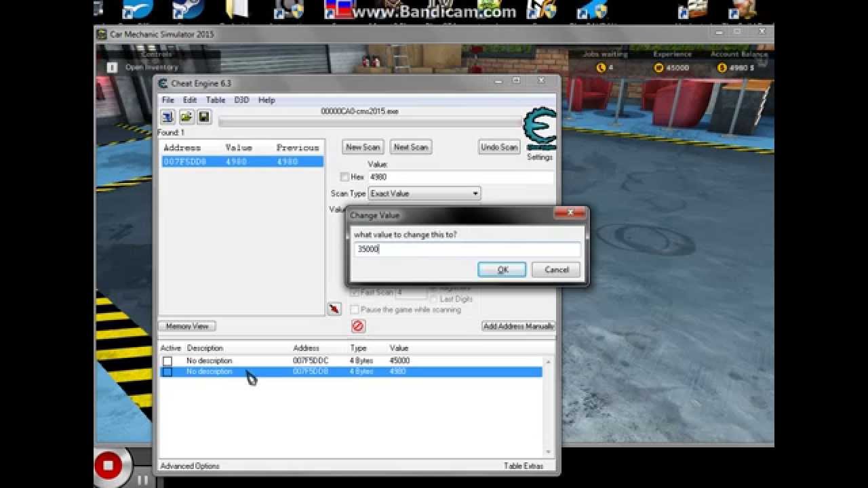This screenshot has height=488, width=868.
Task: Click the Cheat Engine title bar icon
Action: pyautogui.click(x=163, y=83)
